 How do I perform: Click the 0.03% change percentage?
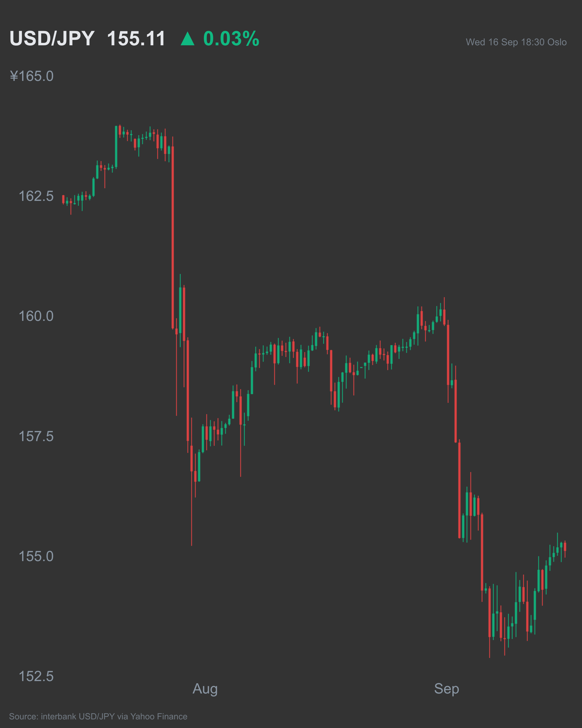231,39
